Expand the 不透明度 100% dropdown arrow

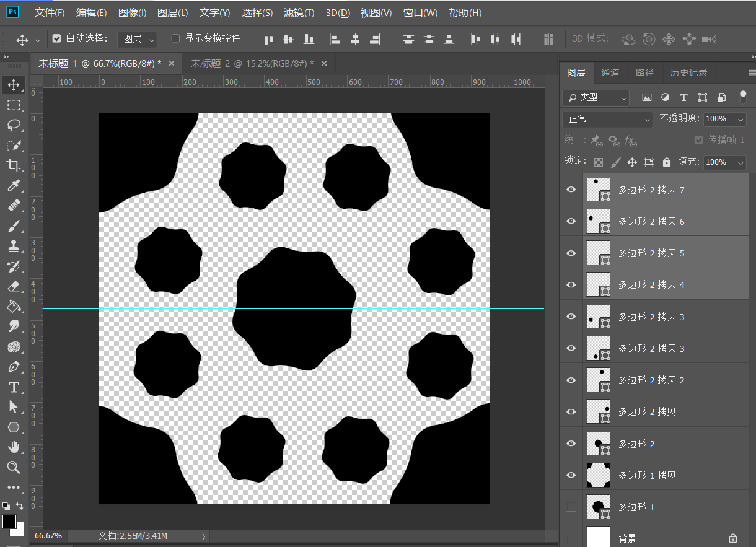741,119
